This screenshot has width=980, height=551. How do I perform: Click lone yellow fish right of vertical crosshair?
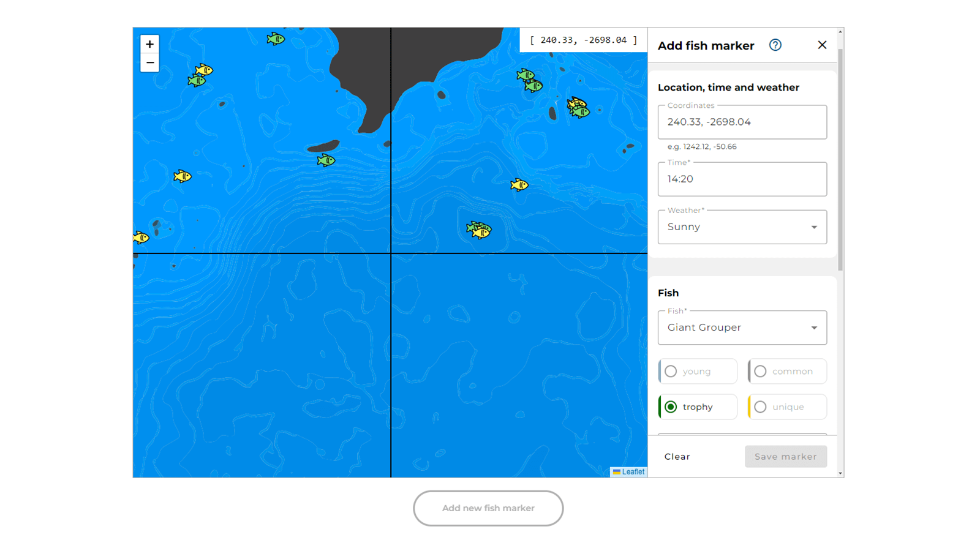[519, 185]
